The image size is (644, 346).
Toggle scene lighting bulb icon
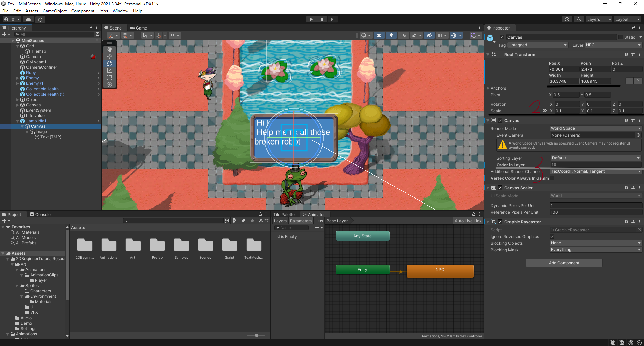(391, 35)
